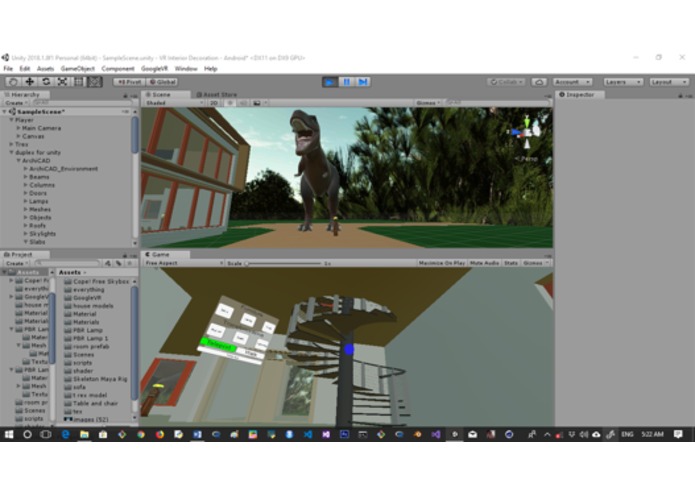The height and width of the screenshot is (494, 695).
Task: Open the t rex model folder
Action: pyautogui.click(x=90, y=395)
